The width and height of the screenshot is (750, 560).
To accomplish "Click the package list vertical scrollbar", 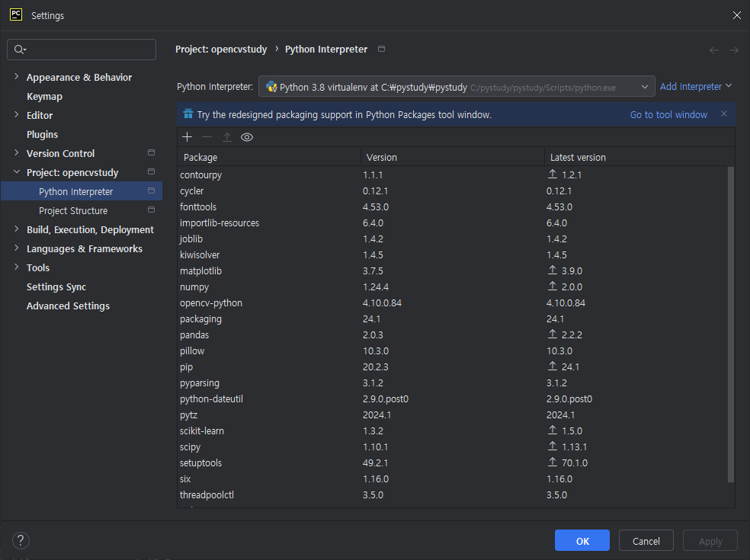I will [x=730, y=325].
